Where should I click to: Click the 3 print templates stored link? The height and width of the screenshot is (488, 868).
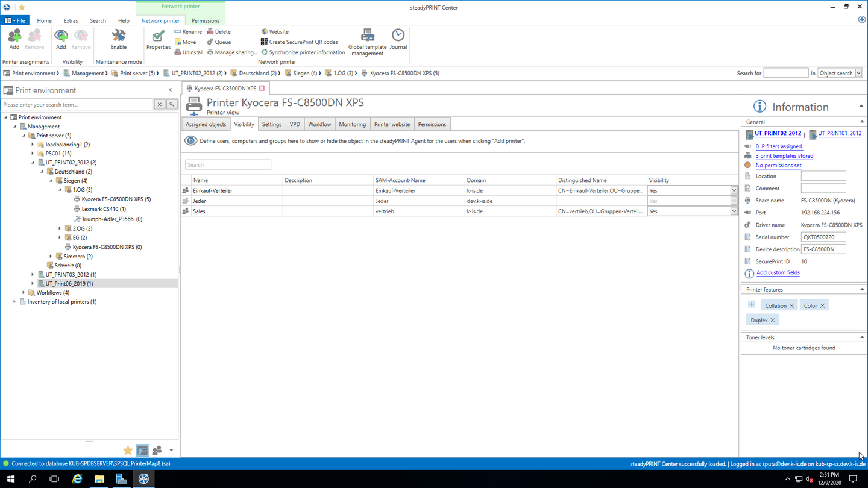tap(784, 156)
